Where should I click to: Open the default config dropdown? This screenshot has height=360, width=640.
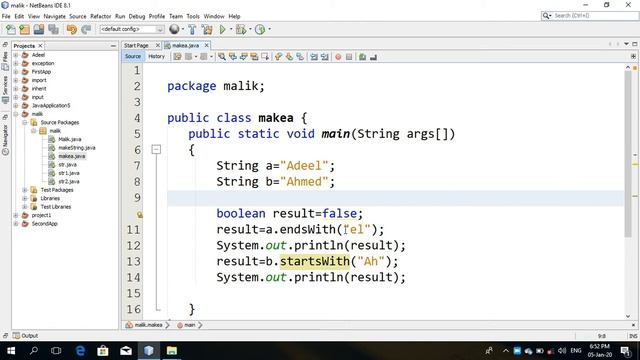(x=132, y=29)
